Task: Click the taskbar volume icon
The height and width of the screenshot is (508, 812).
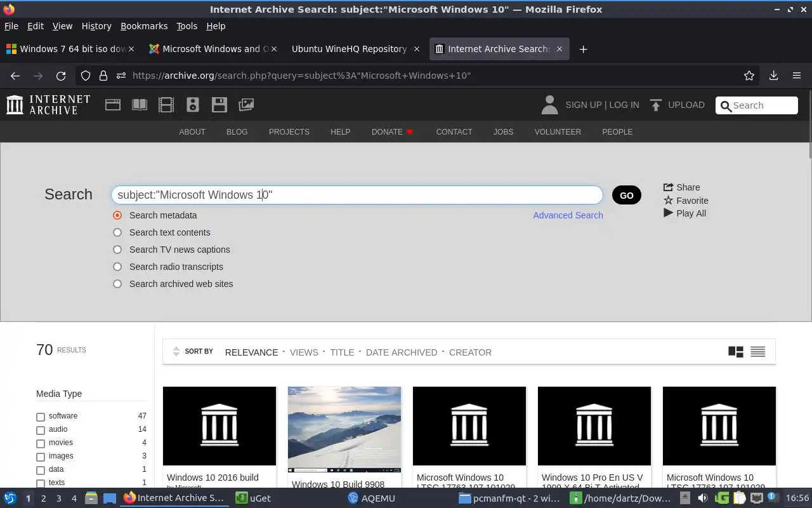Action: coord(704,498)
